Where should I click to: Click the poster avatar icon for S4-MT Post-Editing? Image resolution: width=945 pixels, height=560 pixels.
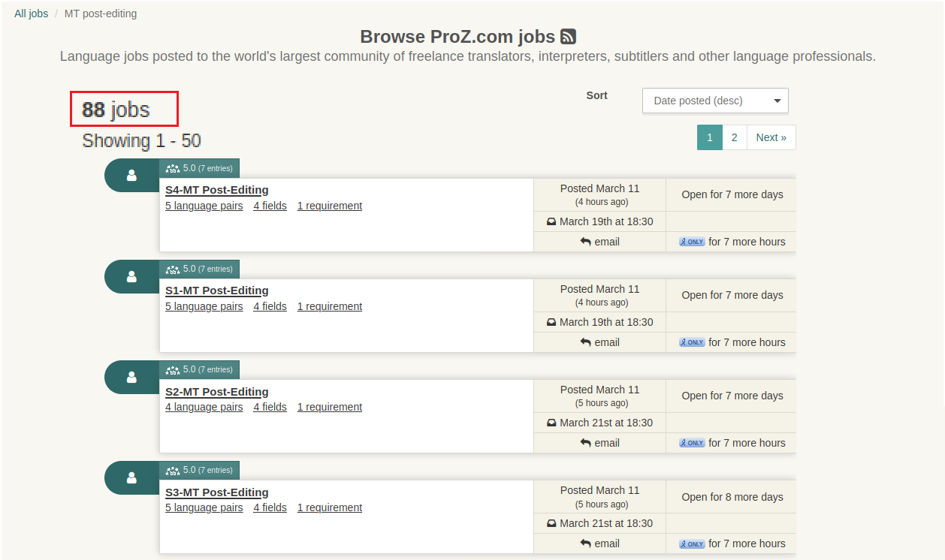click(x=131, y=176)
